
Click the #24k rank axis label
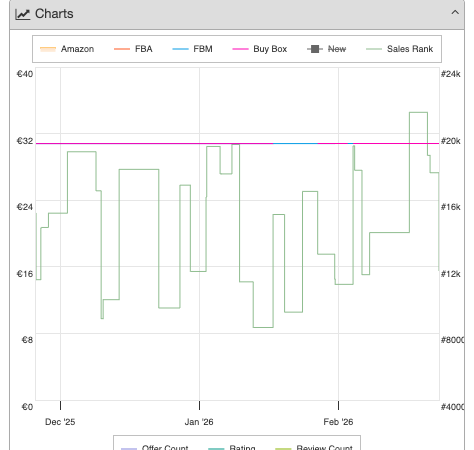[x=451, y=74]
